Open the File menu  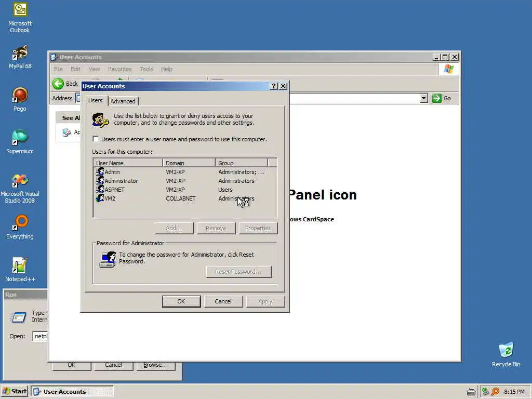click(x=58, y=69)
